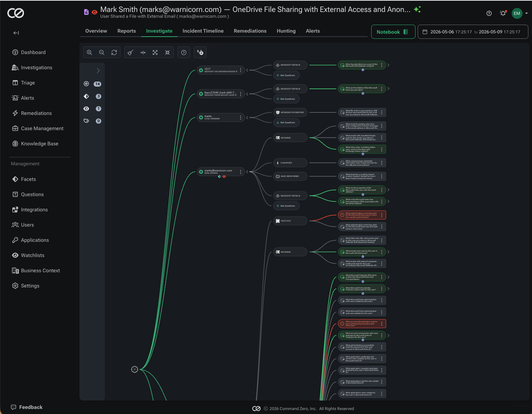532x414 pixels.
Task: Switch to the Hunting tab
Action: 286,31
